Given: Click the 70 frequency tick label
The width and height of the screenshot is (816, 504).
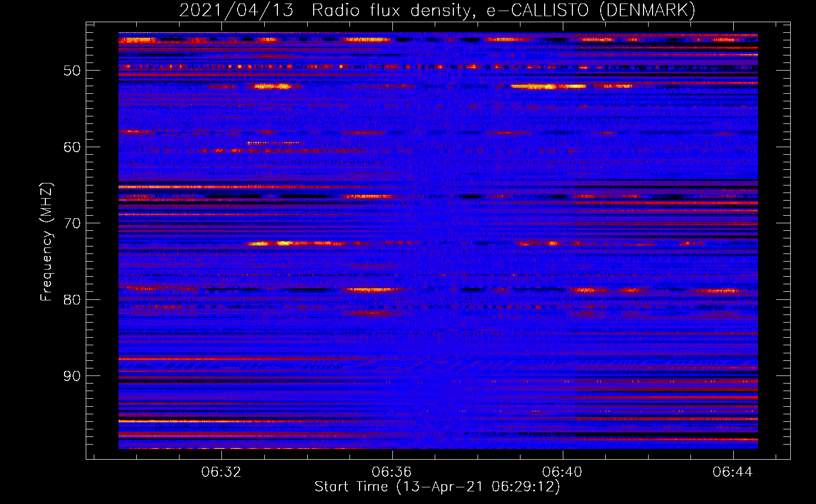Looking at the screenshot, I should pos(72,223).
